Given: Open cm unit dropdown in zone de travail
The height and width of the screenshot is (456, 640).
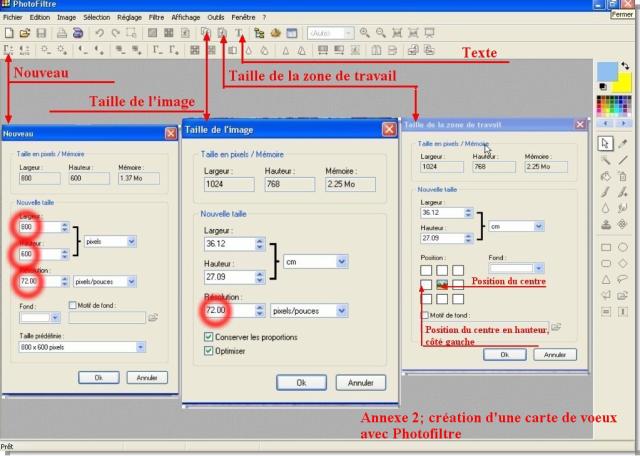Looking at the screenshot, I should [x=539, y=226].
